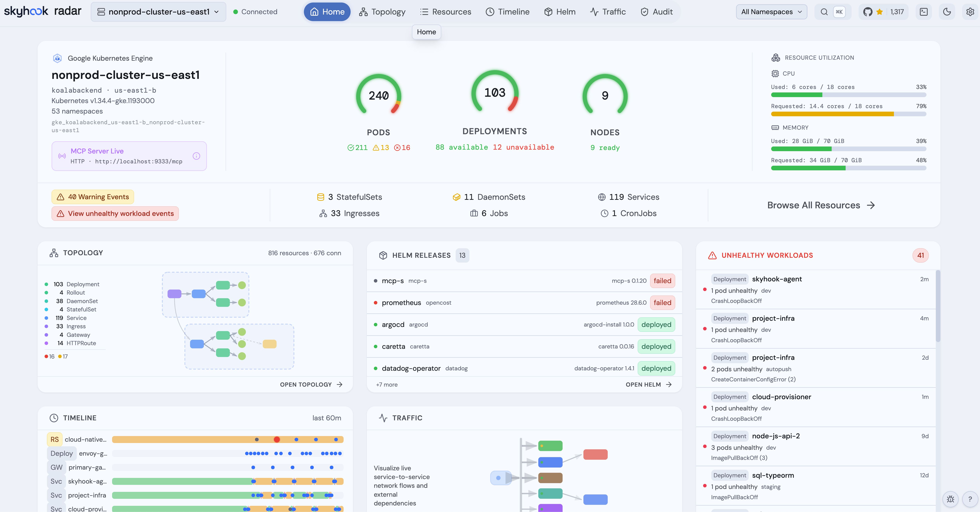Open the sql-typeorm unhealthy deployment
This screenshot has width=980, height=512.
[816, 486]
